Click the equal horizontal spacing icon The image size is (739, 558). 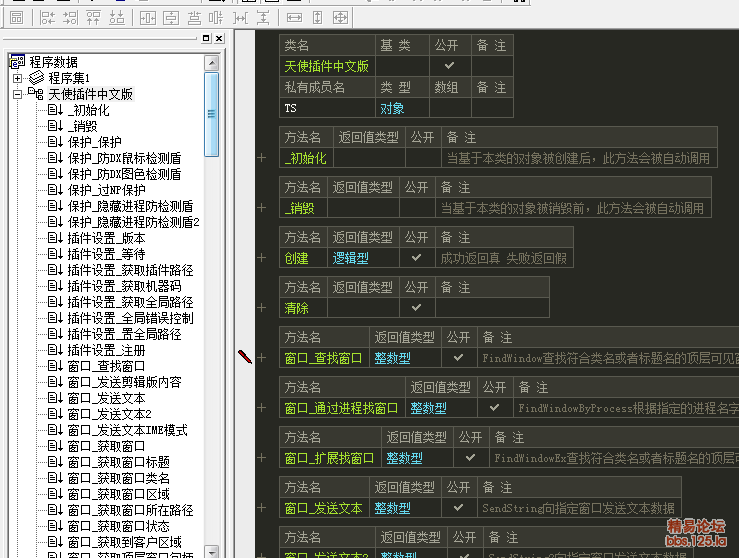tap(240, 18)
